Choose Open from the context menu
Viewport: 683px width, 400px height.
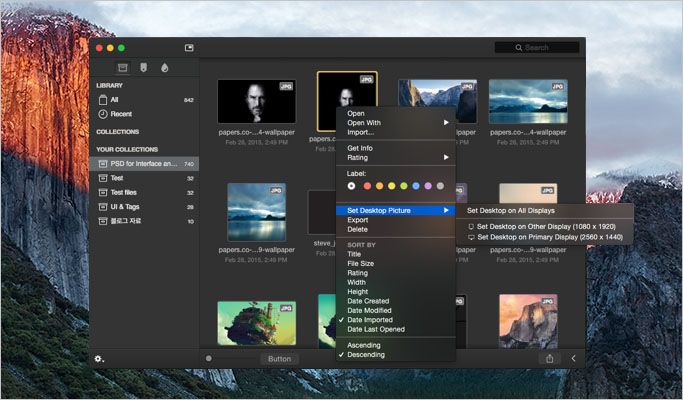coord(356,113)
